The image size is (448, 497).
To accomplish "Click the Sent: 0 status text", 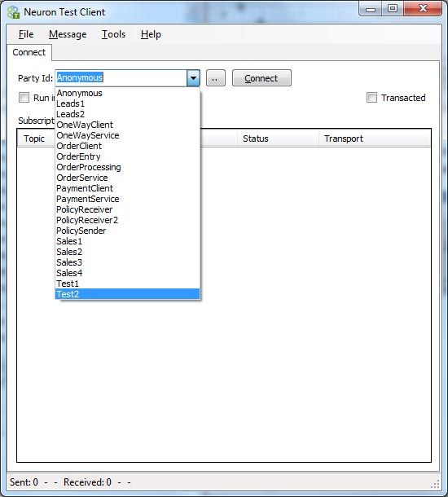I will (x=24, y=482).
